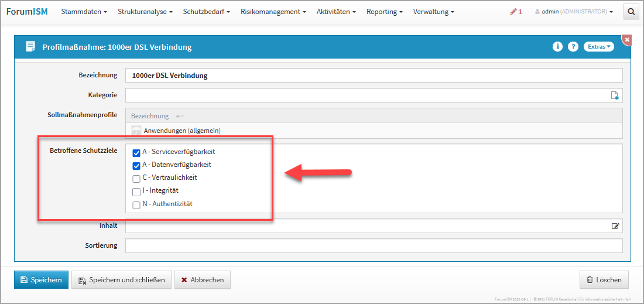Open the pencil edit notifications icon
The image size is (644, 304).
click(516, 12)
